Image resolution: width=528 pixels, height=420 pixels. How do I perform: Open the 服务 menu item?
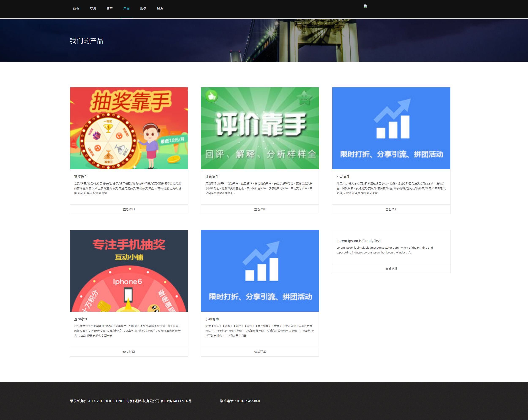pos(143,8)
